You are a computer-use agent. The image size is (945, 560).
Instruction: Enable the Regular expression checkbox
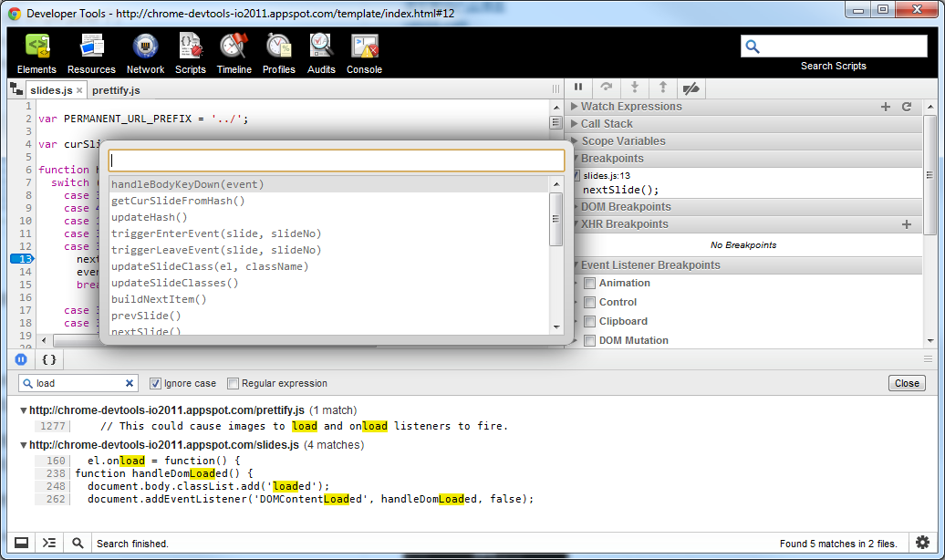(x=233, y=383)
